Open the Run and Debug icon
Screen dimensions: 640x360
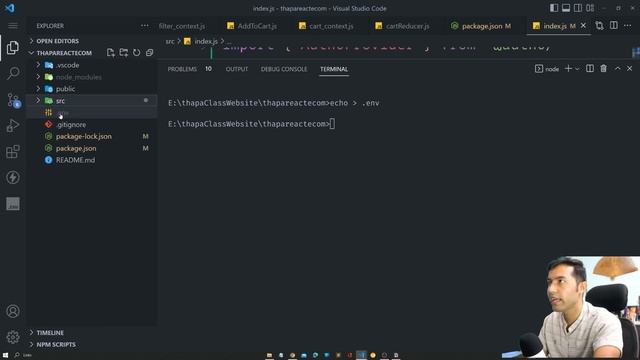(13, 126)
